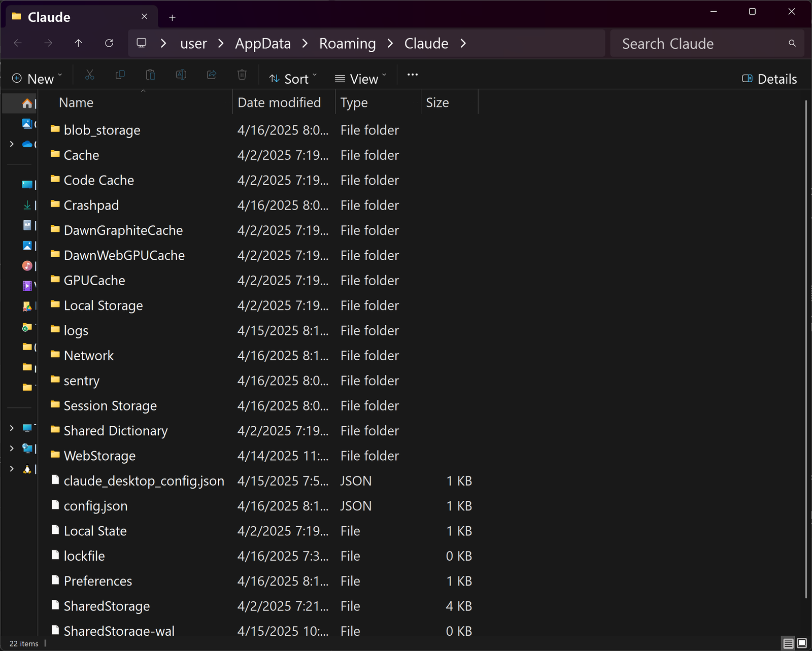The image size is (812, 651).
Task: Open the View dropdown menu
Action: [x=361, y=79]
